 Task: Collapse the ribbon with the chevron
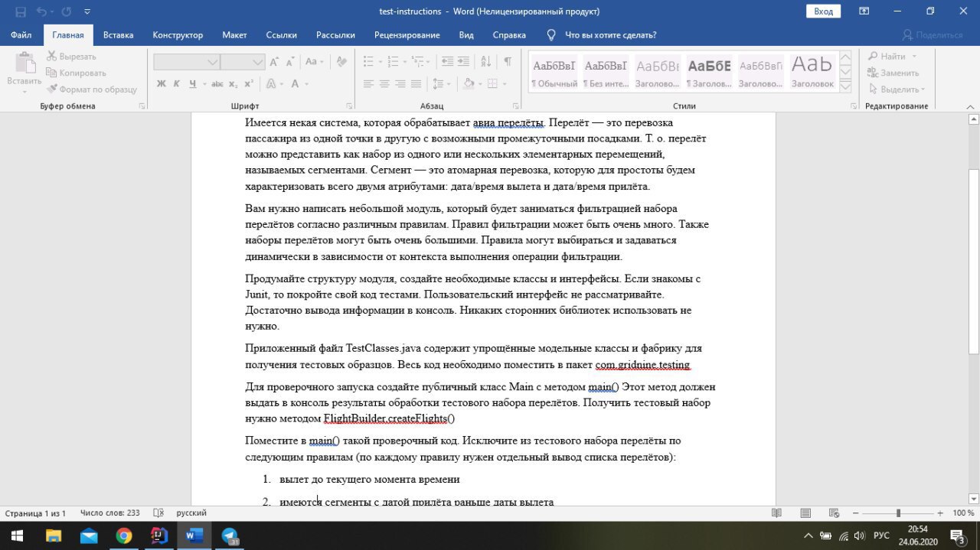[969, 106]
